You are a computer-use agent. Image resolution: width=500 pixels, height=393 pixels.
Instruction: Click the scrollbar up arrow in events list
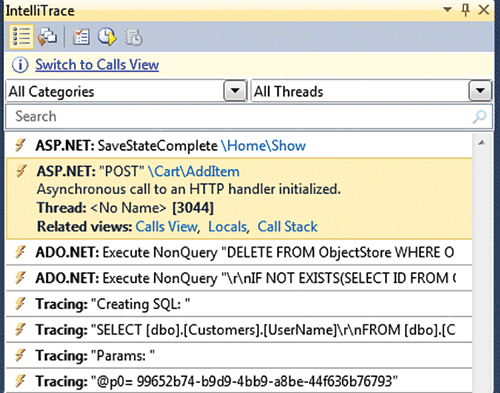tap(481, 143)
